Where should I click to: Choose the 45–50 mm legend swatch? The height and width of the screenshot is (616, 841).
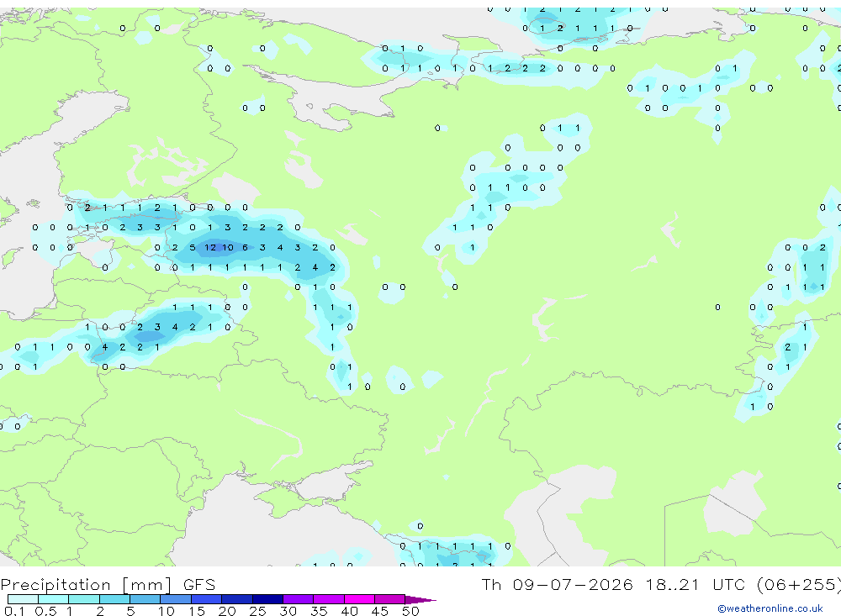pyautogui.click(x=390, y=599)
